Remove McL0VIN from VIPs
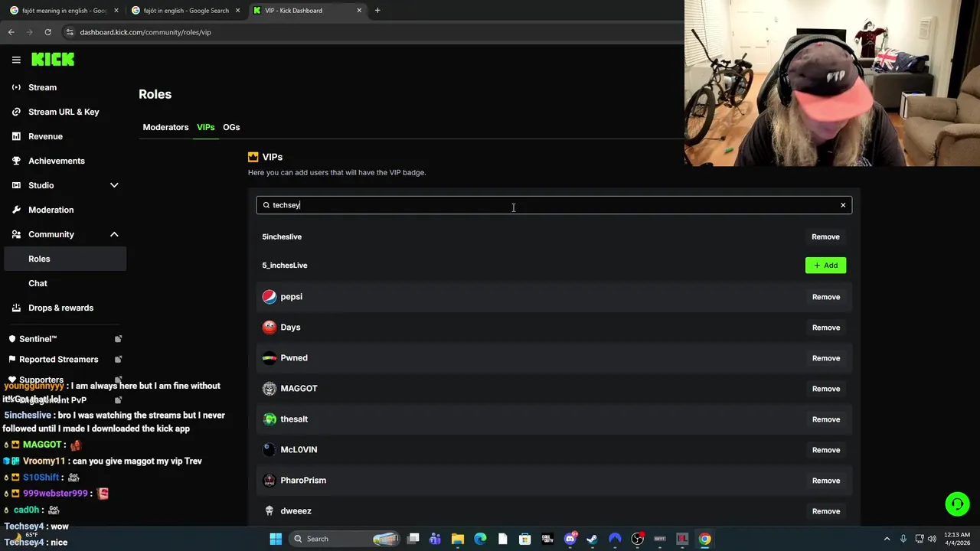The image size is (980, 551). [825, 450]
